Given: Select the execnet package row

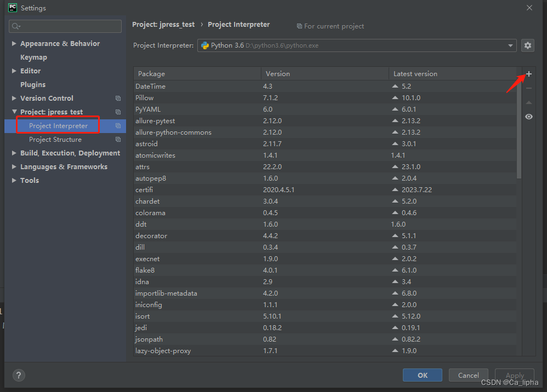Looking at the screenshot, I should click(325, 258).
